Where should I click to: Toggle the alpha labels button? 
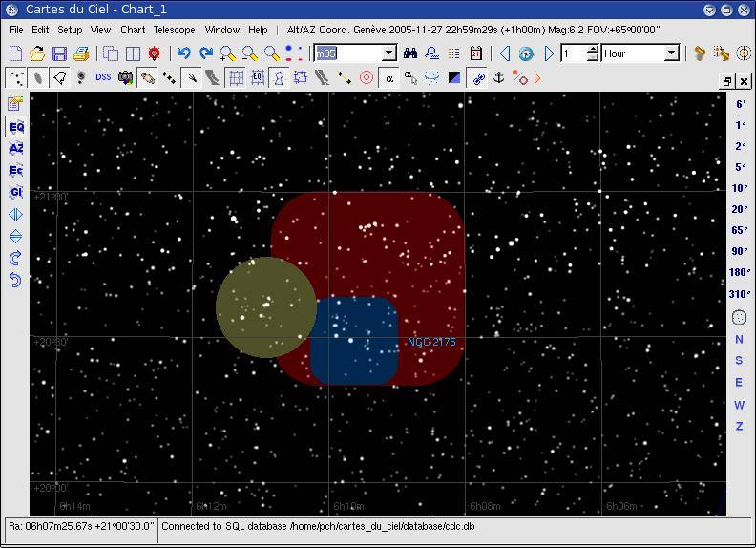pos(389,77)
